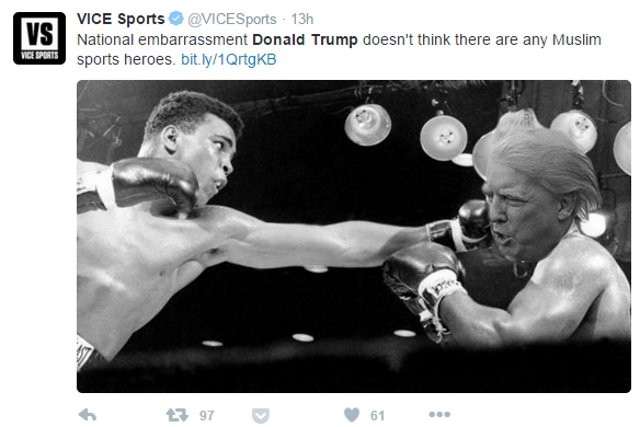
Task: Like the tweet with the heart icon
Action: (x=352, y=415)
